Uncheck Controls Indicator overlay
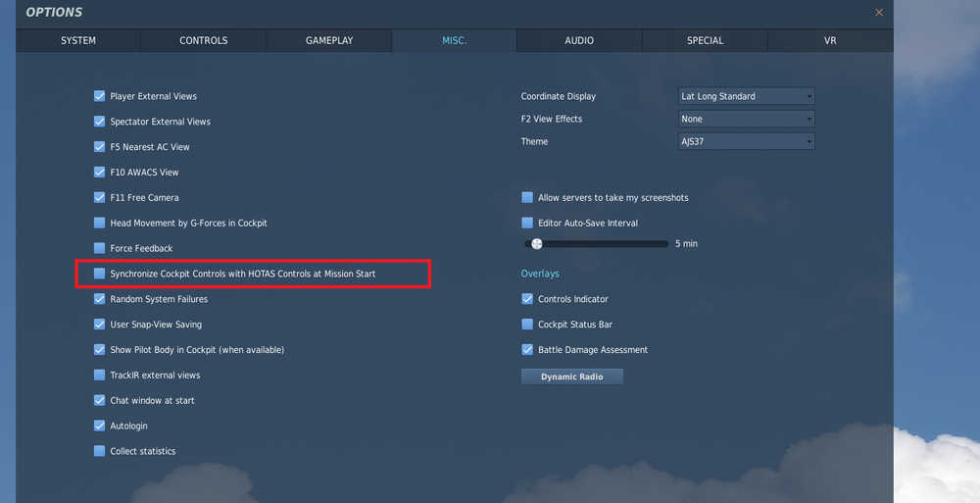This screenshot has width=980, height=503. click(x=527, y=299)
